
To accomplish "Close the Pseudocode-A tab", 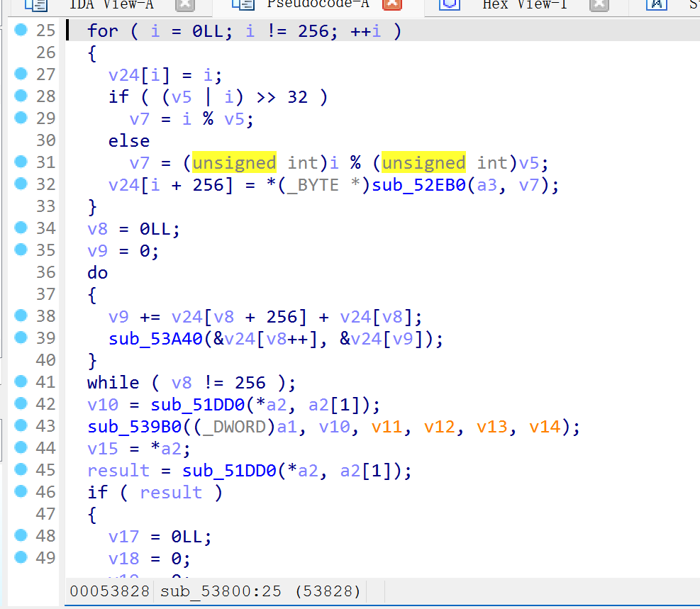I will point(392,4).
